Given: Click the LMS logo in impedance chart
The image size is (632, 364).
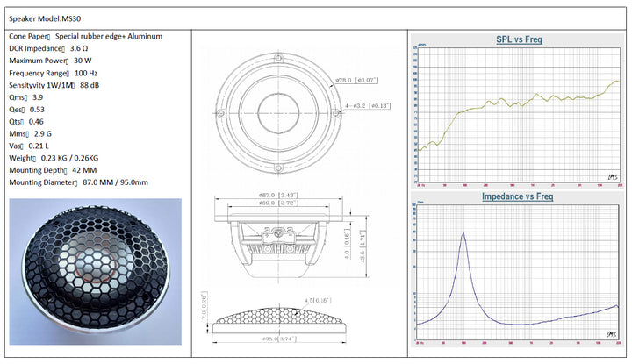Looking at the screenshot, I should coord(611,333).
